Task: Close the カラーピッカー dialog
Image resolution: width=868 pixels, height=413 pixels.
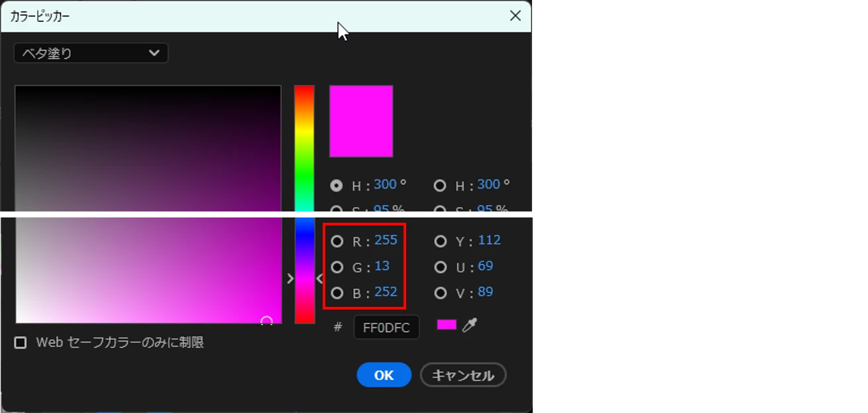Action: click(515, 16)
